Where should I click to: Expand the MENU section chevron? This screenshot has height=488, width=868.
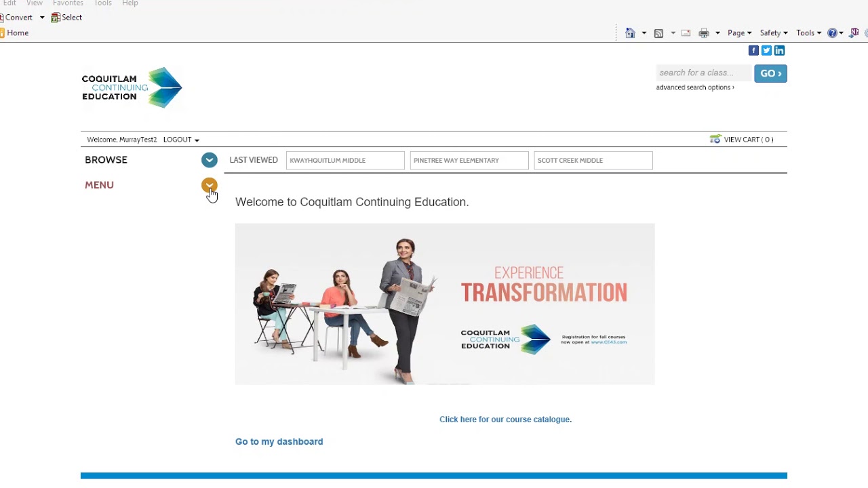pyautogui.click(x=210, y=185)
